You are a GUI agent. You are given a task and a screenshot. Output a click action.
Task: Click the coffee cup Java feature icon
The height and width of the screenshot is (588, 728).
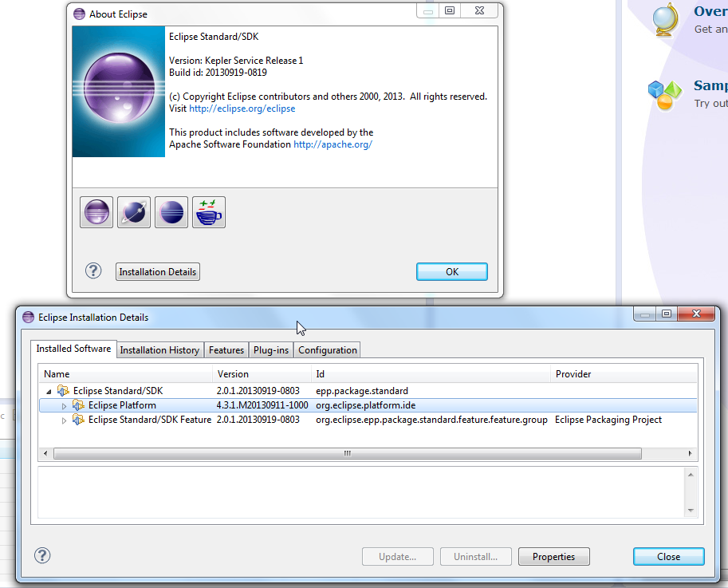click(x=209, y=212)
